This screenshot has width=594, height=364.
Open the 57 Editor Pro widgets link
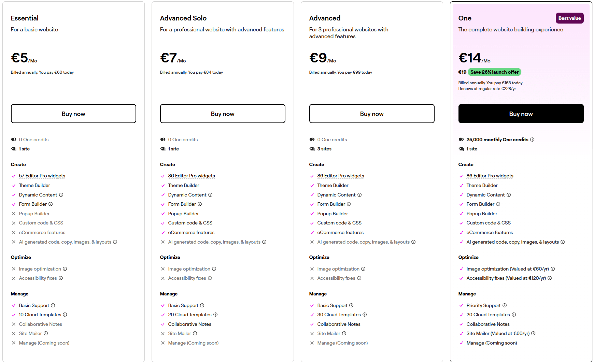tap(42, 176)
